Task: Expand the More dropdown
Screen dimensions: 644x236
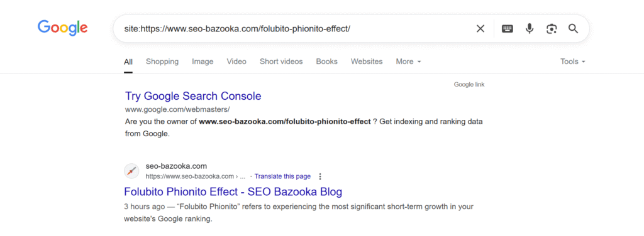Action: click(408, 62)
